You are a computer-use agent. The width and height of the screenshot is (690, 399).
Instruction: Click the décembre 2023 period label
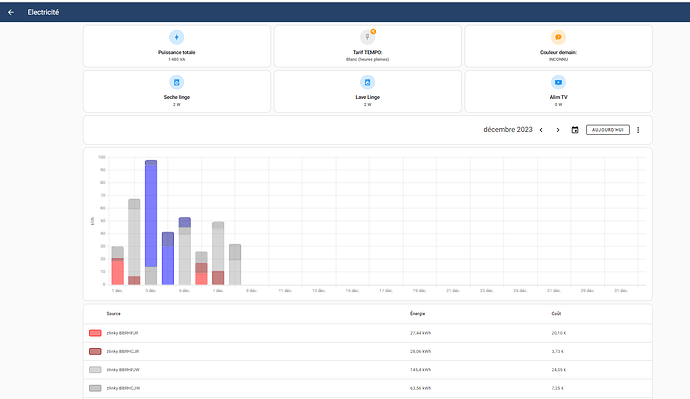[x=508, y=130]
